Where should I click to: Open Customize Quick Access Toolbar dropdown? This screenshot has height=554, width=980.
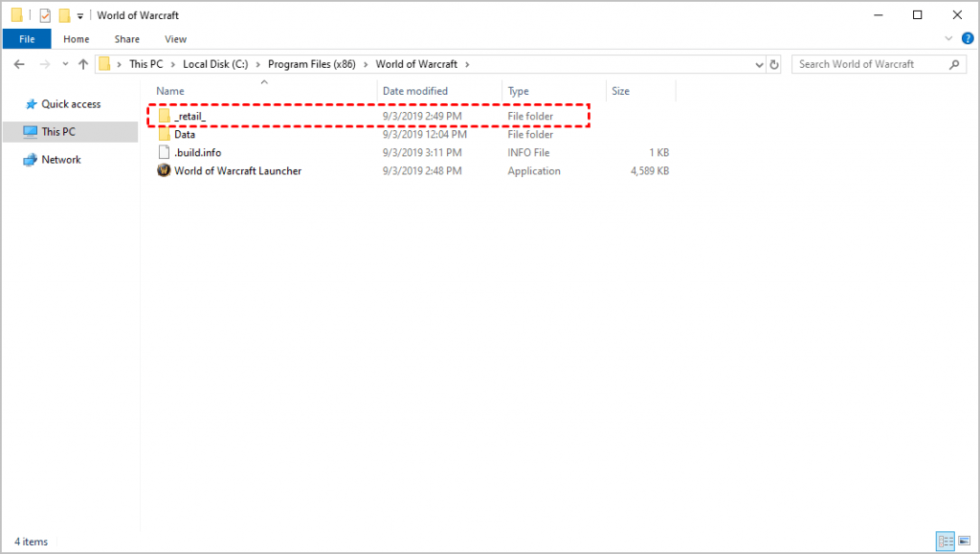click(80, 16)
